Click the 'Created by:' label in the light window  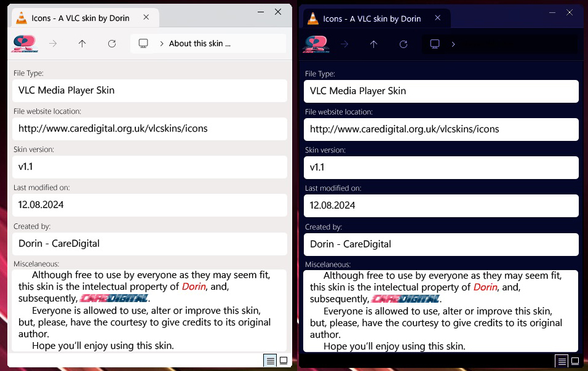pos(32,226)
